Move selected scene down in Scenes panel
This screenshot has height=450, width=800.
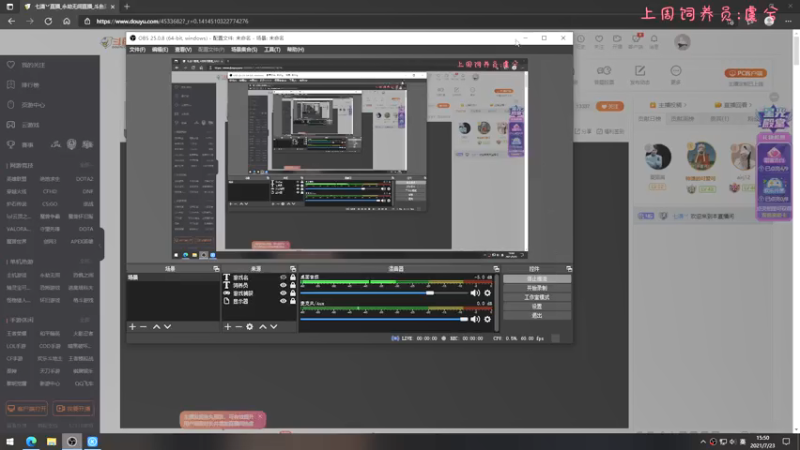pos(167,327)
